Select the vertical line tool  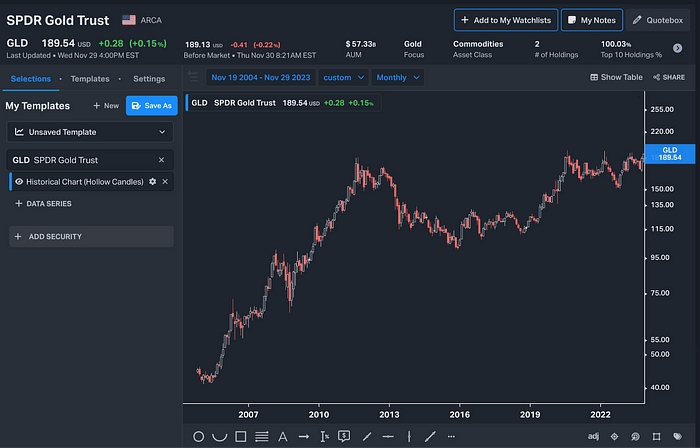click(x=409, y=436)
